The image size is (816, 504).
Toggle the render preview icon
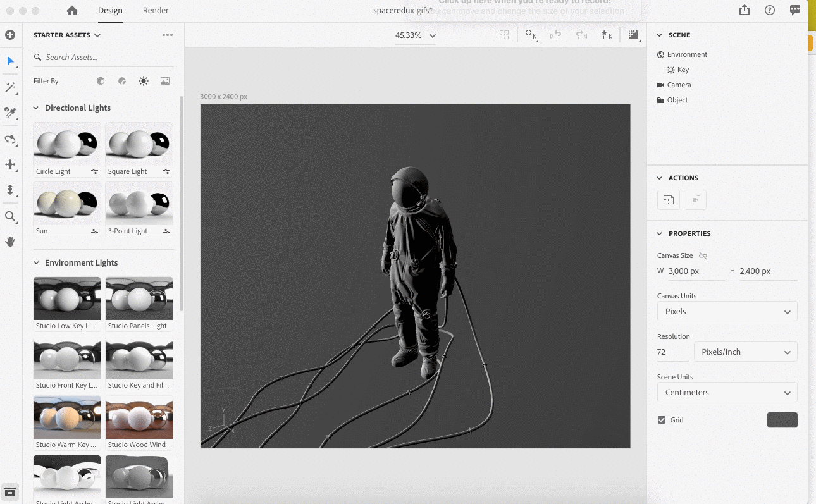pyautogui.click(x=633, y=35)
